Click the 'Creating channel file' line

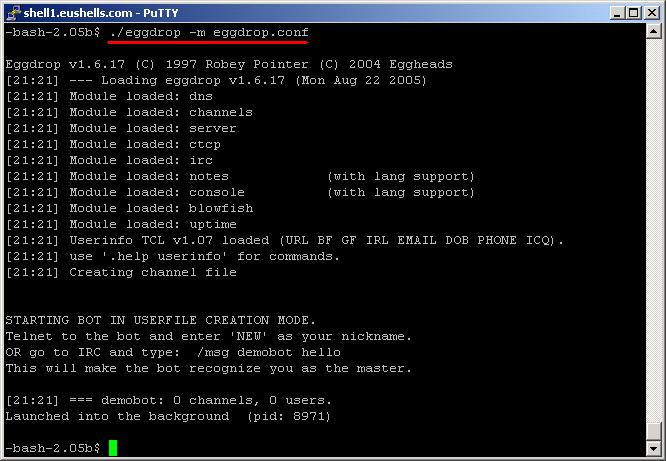[121, 272]
